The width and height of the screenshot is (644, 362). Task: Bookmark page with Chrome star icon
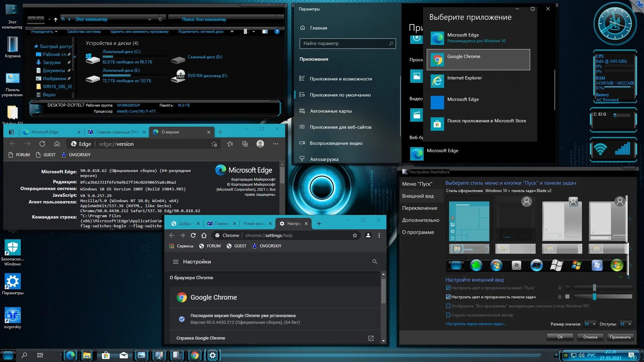[355, 235]
